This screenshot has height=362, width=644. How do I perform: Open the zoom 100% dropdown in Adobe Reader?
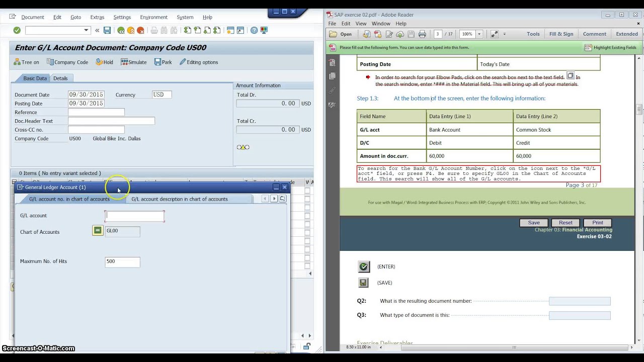479,34
